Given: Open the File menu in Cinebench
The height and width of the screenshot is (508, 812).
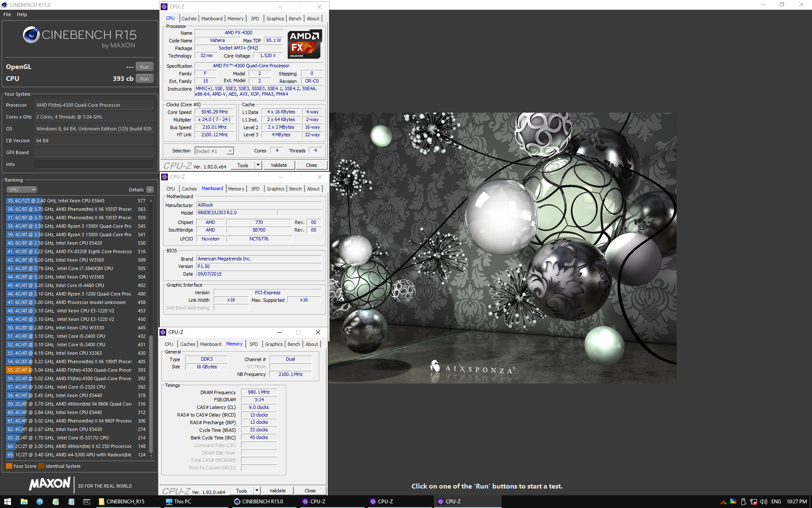Looking at the screenshot, I should (x=7, y=14).
